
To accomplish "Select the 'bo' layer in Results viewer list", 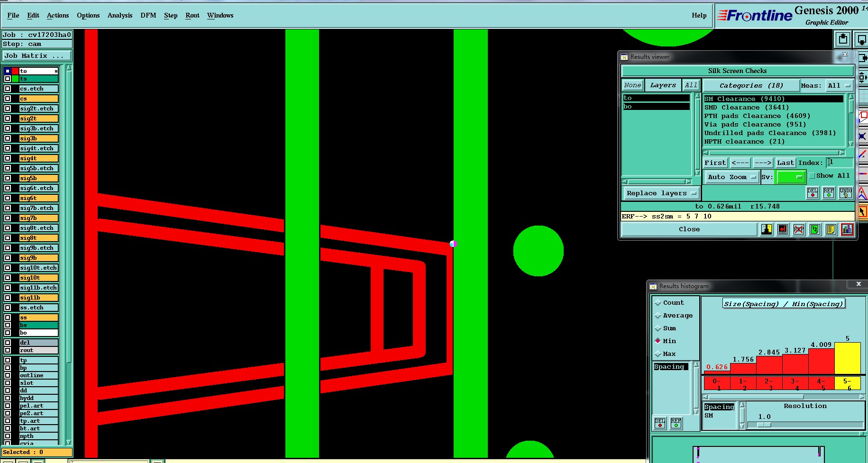I will pyautogui.click(x=656, y=107).
